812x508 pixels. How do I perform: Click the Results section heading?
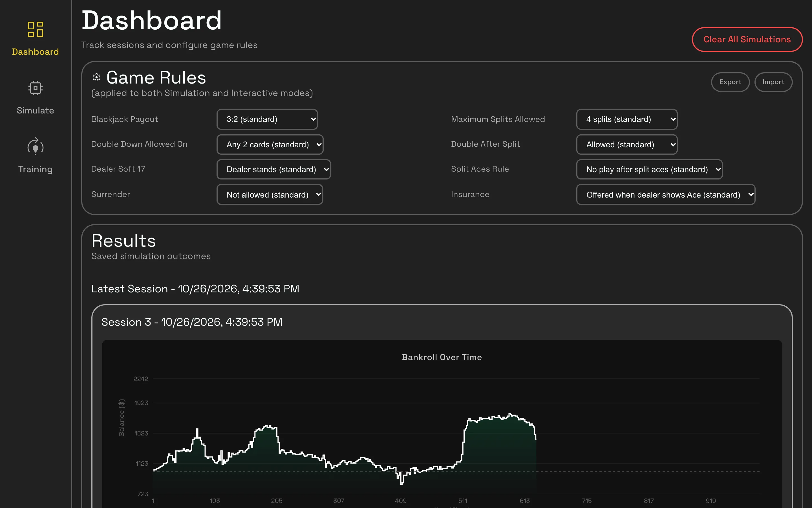(x=124, y=240)
